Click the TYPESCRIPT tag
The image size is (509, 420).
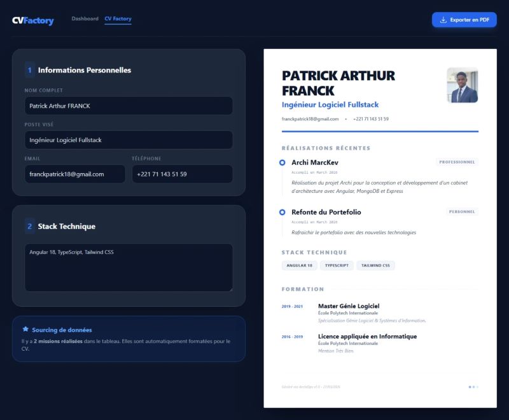(x=337, y=265)
